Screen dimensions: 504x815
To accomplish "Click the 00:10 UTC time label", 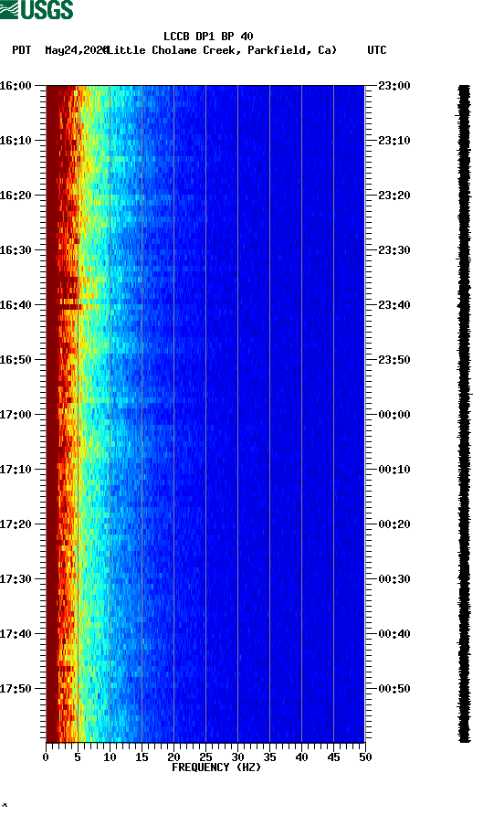I will click(394, 470).
